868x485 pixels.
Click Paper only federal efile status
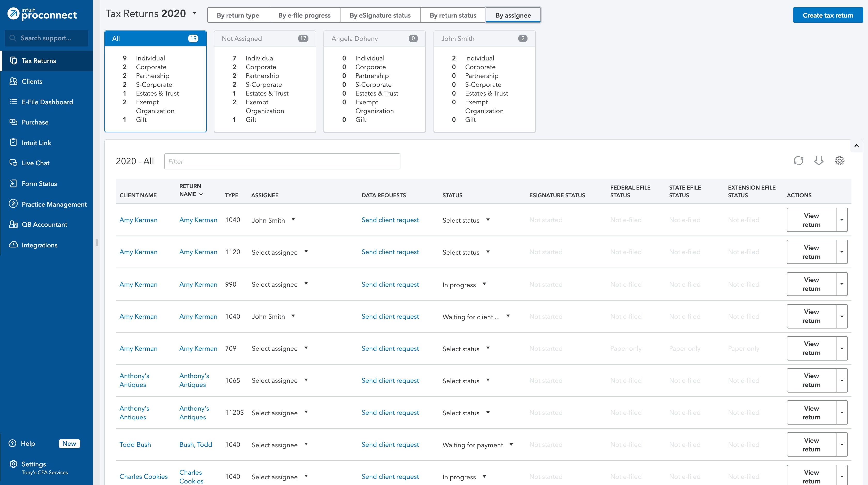pos(626,349)
